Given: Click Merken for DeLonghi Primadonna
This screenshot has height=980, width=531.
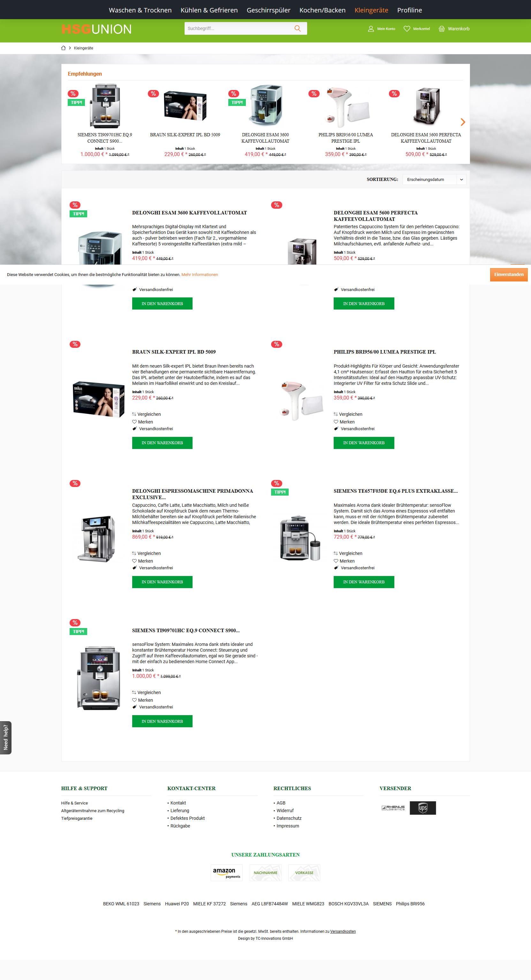Looking at the screenshot, I should click(143, 561).
